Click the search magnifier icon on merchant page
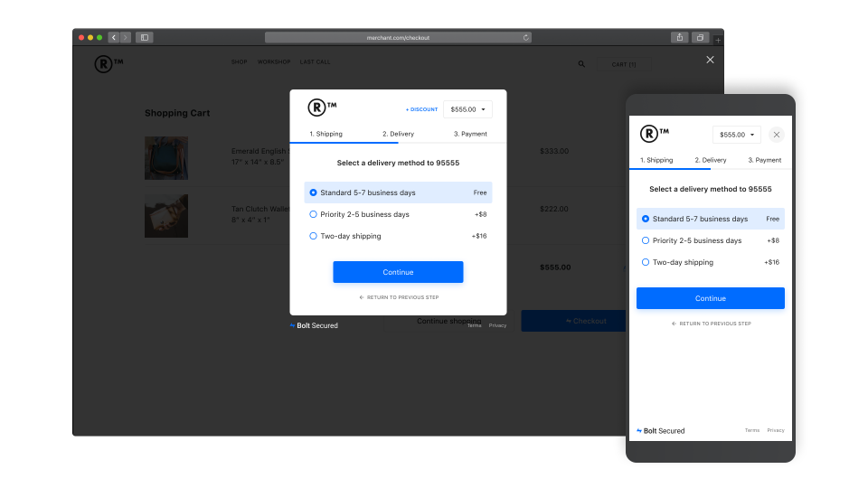Viewport: 868px width, 488px height. (x=581, y=64)
